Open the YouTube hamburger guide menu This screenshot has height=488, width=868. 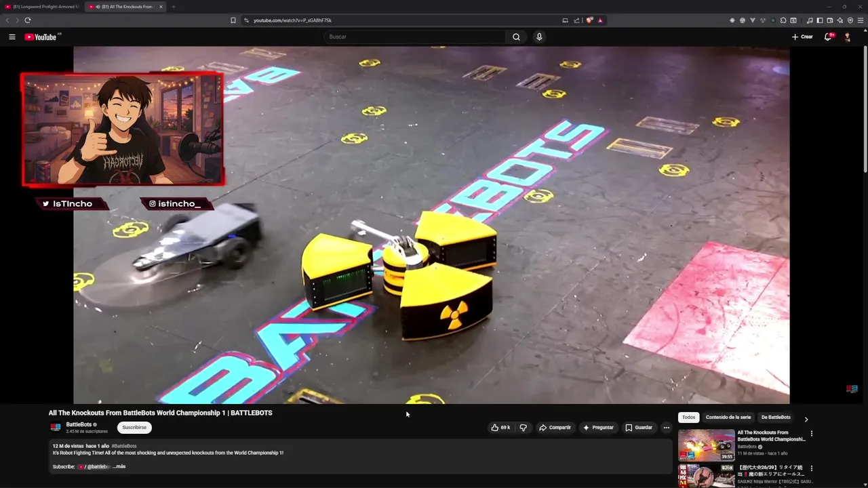point(12,37)
